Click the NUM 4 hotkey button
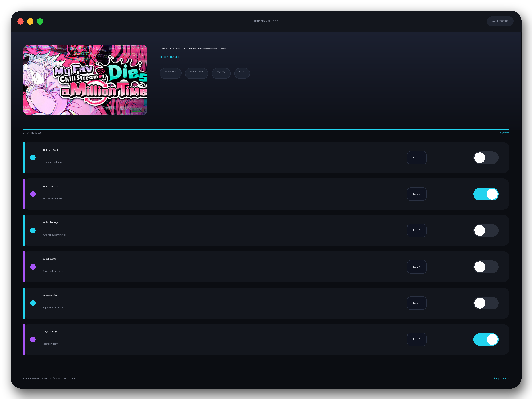Image resolution: width=532 pixels, height=399 pixels. tap(417, 267)
